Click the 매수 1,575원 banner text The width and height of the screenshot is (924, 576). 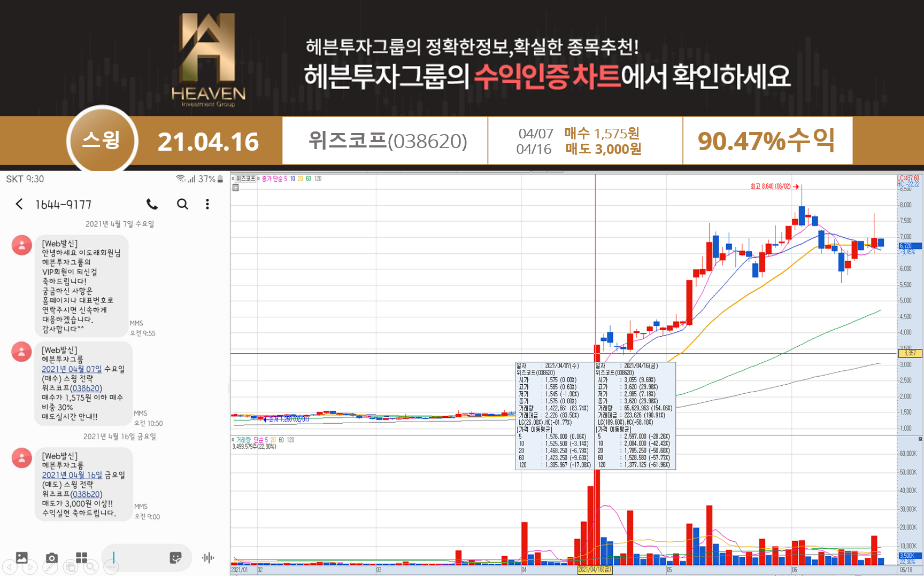point(602,133)
